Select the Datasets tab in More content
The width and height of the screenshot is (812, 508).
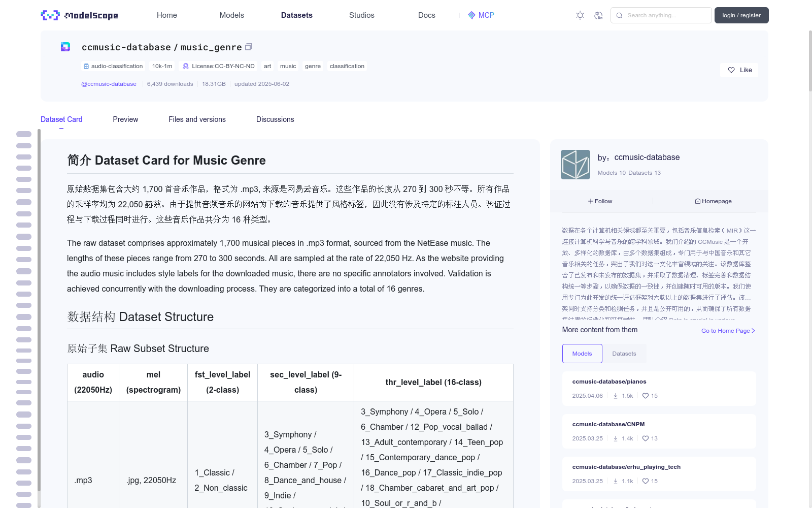[x=624, y=354]
